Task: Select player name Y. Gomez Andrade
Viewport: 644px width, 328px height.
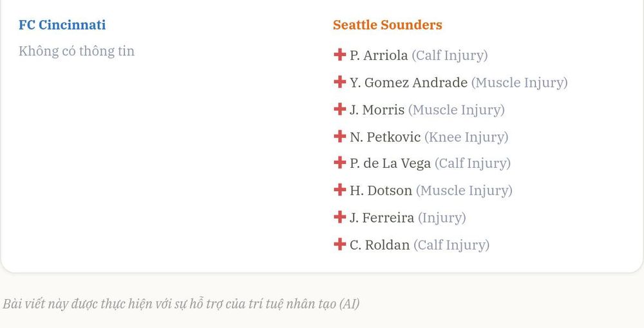Action: 409,82
